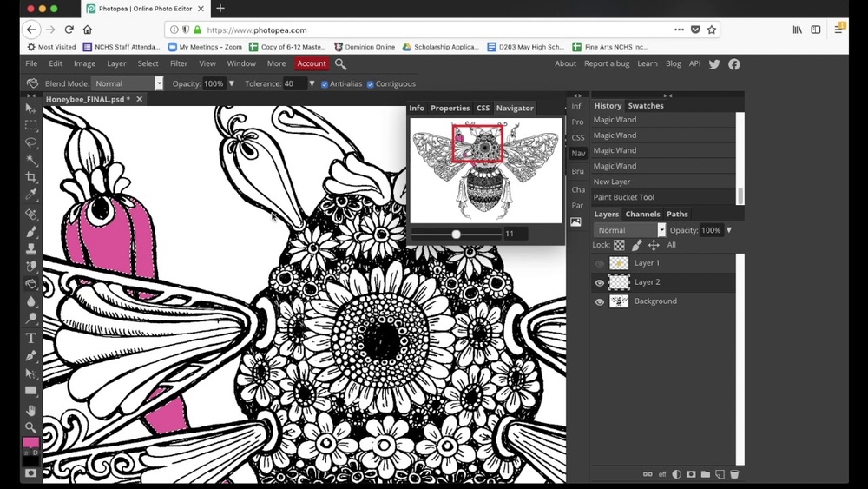Select the Type tool

[x=30, y=338]
